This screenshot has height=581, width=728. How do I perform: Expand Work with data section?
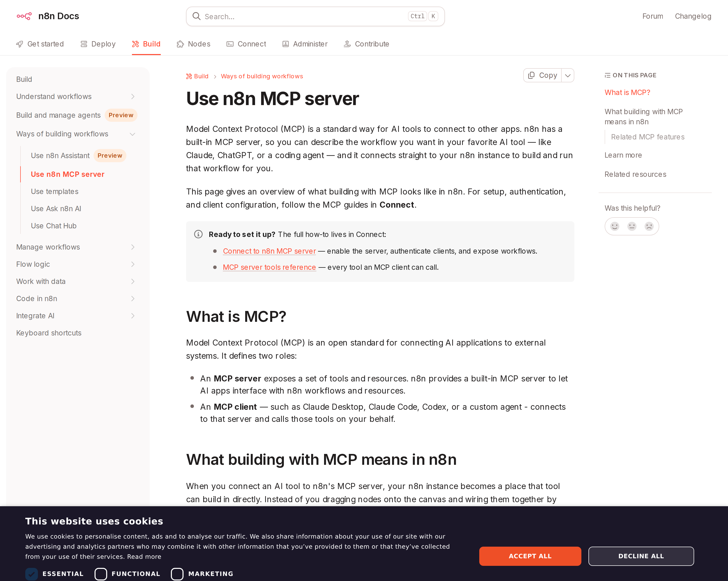[133, 282]
